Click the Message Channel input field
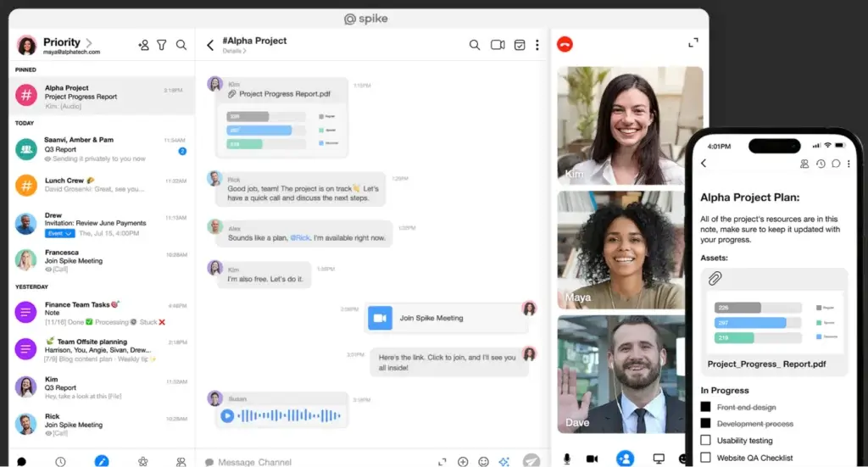 (321, 461)
